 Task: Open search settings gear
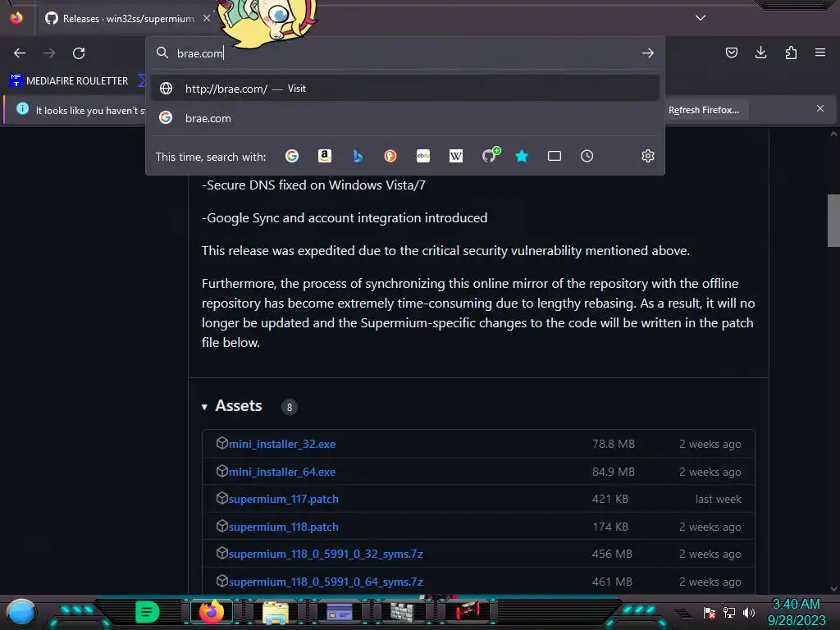(x=648, y=156)
